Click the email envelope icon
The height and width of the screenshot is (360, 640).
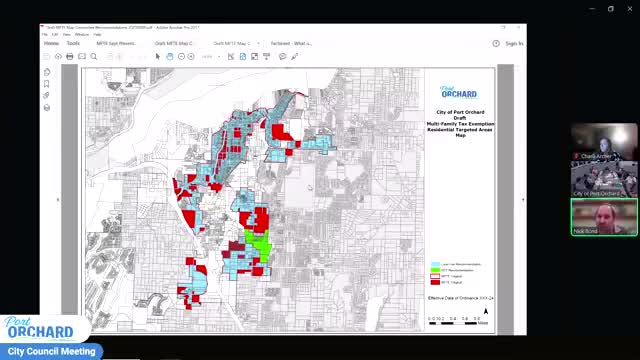coord(82,57)
